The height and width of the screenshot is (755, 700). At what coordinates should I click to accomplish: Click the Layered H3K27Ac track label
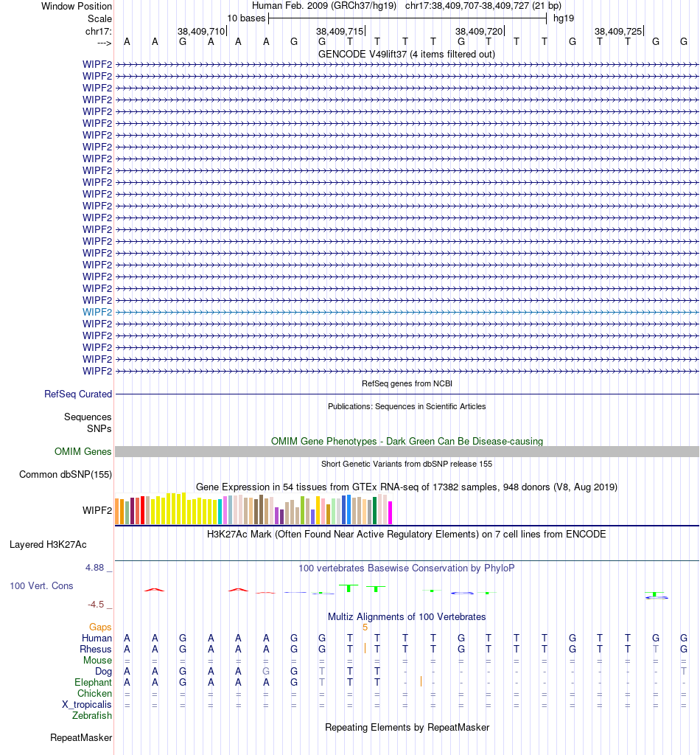48,545
